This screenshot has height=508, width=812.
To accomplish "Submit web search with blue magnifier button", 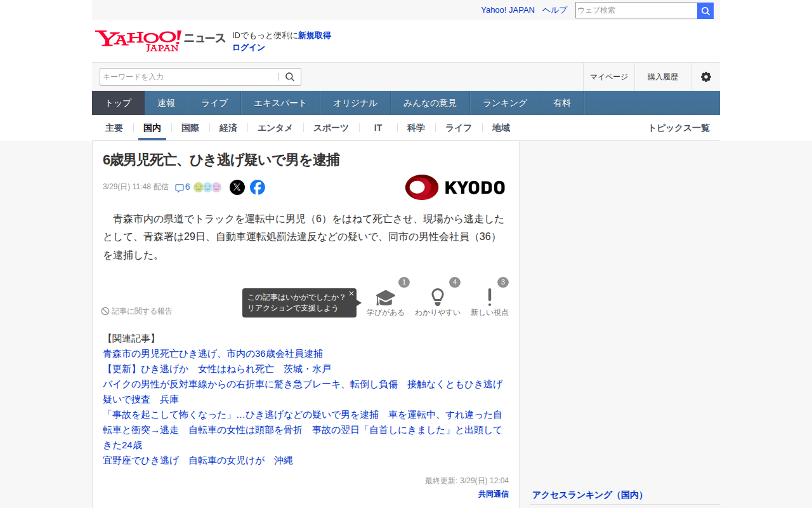I will (705, 11).
